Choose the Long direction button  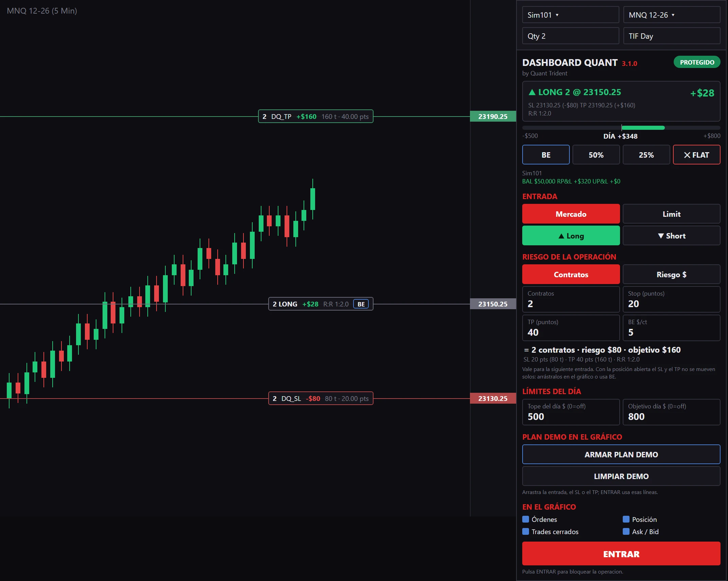point(571,236)
